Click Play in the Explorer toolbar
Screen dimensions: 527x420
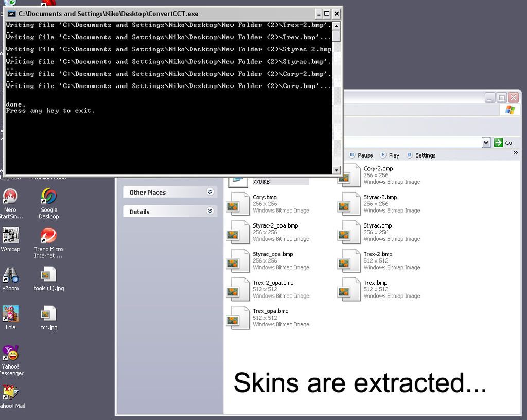(x=390, y=155)
